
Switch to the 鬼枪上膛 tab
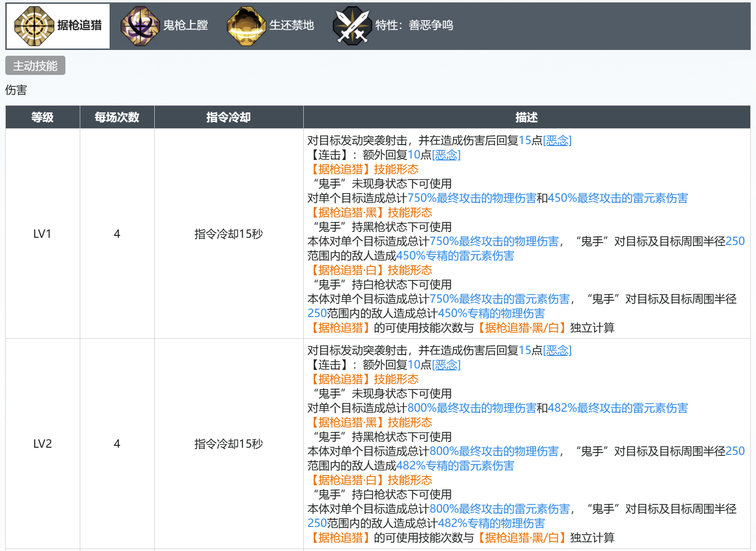[185, 25]
